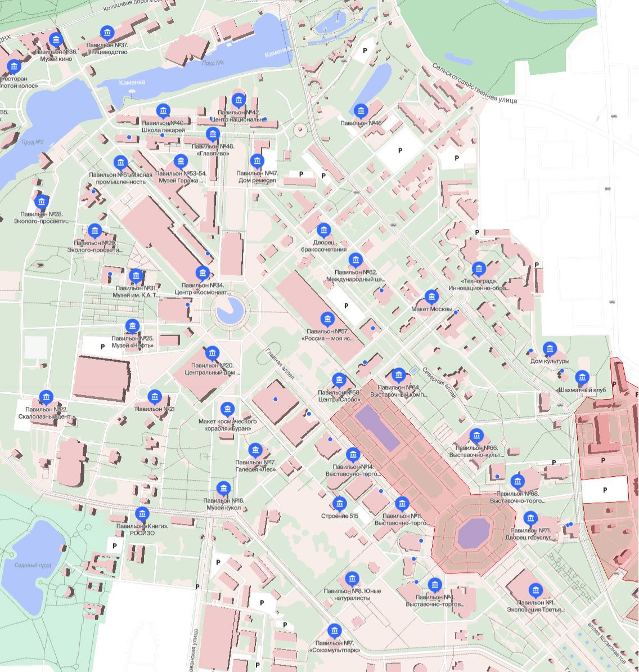Image resolution: width=639 pixels, height=672 pixels.
Task: Select the Павильон №8 Юные натуралисты pin
Action: coord(352,579)
